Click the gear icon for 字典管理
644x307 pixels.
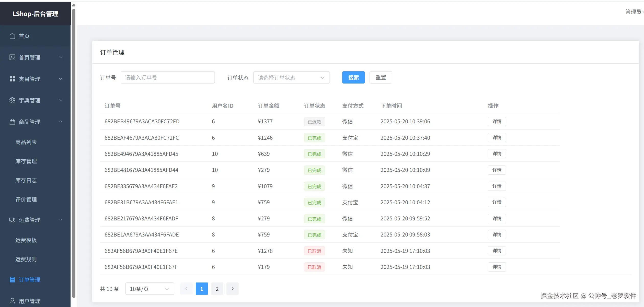pyautogui.click(x=12, y=100)
